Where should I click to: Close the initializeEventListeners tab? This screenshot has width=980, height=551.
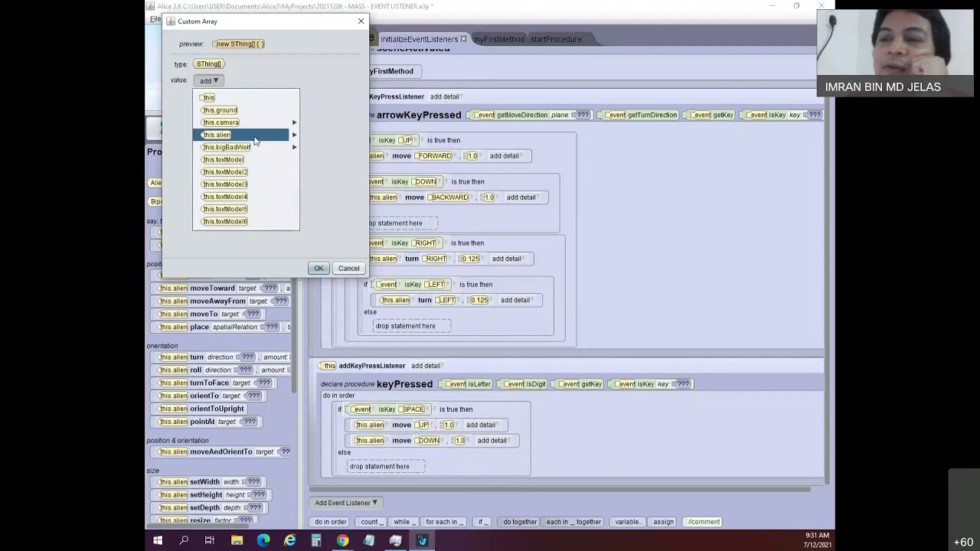(463, 39)
